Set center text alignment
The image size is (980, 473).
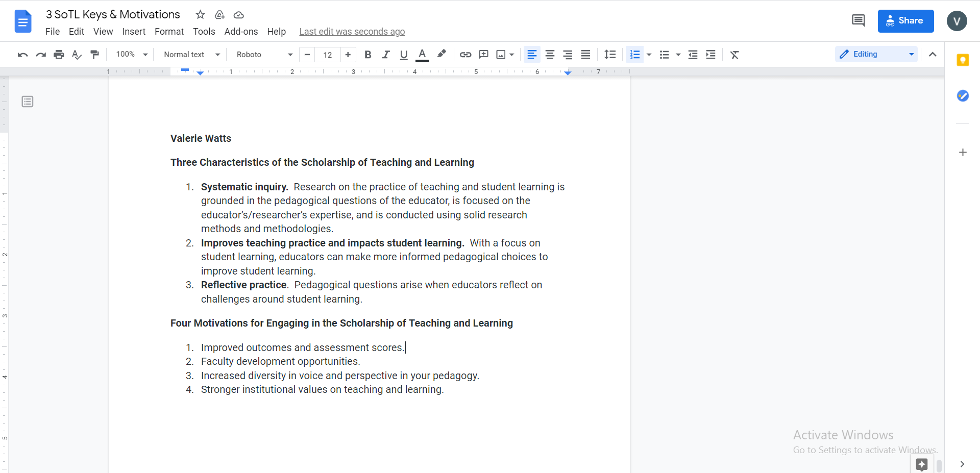click(x=550, y=55)
